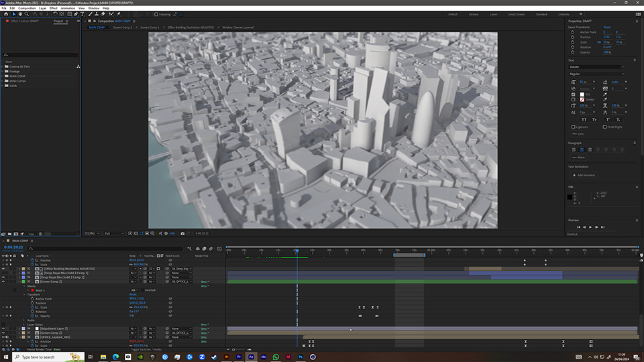
Task: Select the Rectangle shape tool
Action: tap(69, 14)
